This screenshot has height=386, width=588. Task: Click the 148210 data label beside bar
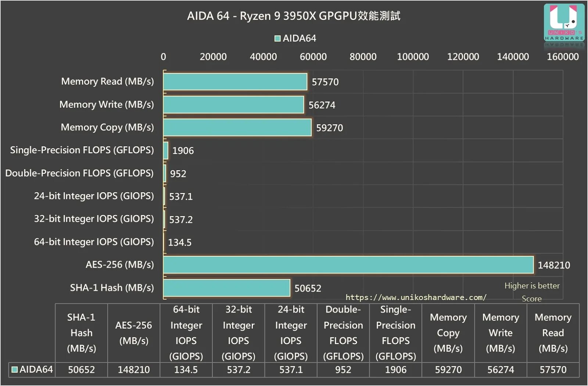tap(554, 265)
